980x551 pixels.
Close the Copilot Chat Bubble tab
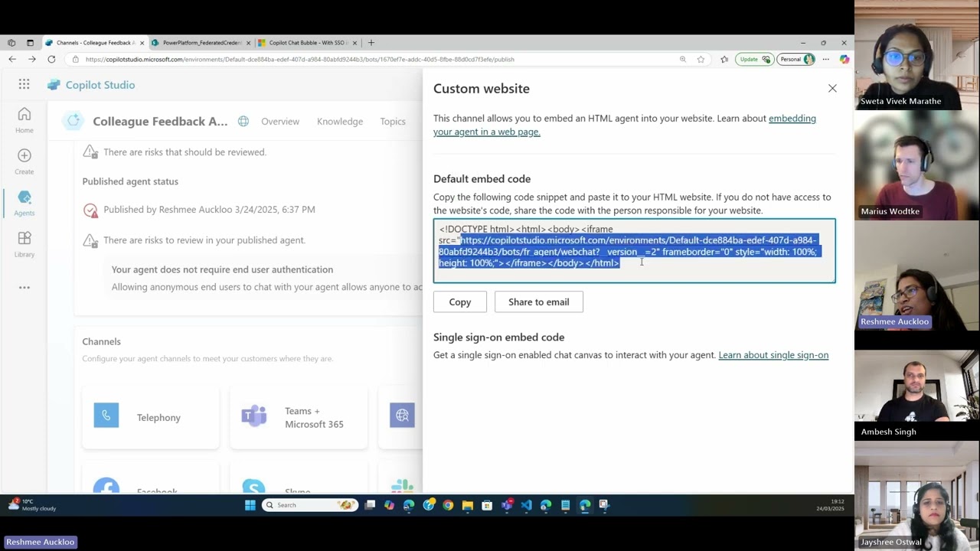pyautogui.click(x=354, y=43)
